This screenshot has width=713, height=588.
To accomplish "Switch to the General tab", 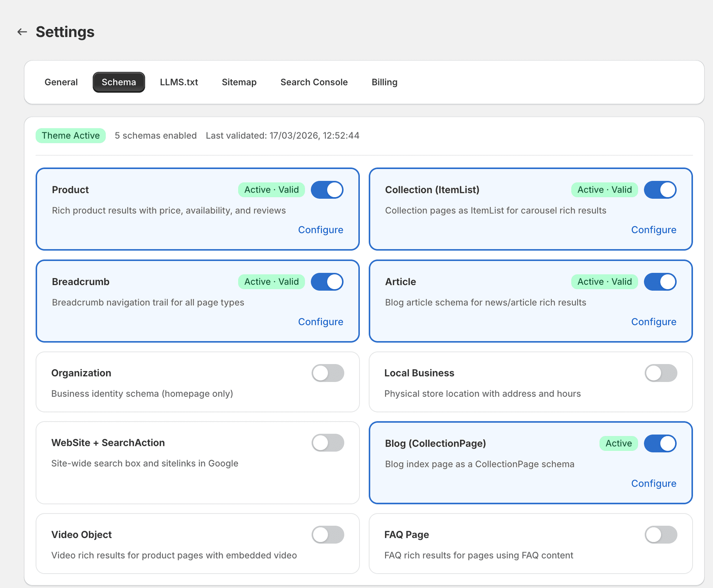I will [x=61, y=82].
